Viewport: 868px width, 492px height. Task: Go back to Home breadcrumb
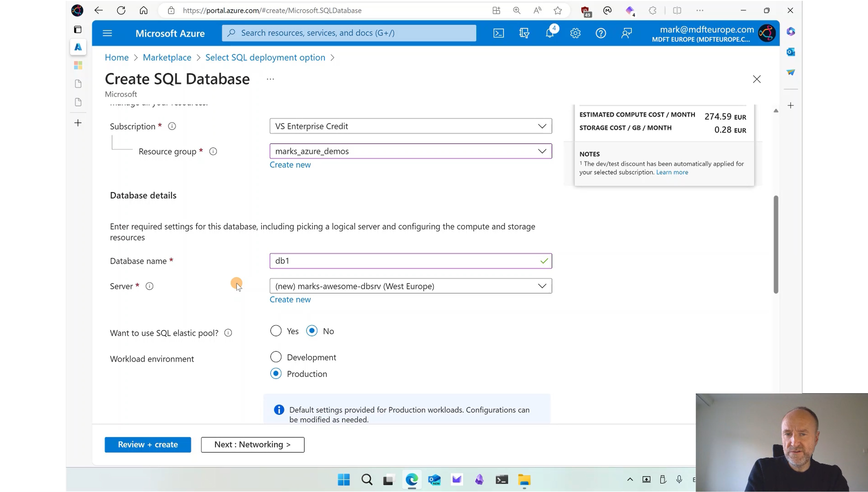(116, 57)
